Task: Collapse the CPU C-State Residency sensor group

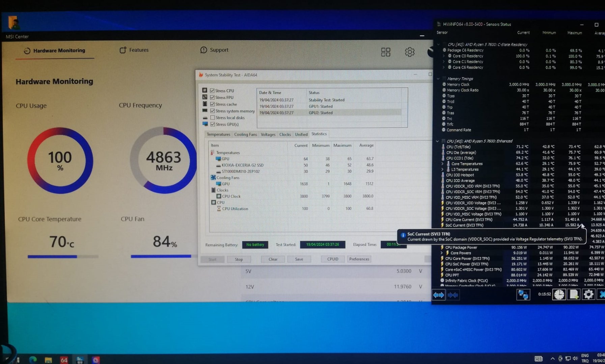Action: click(x=438, y=44)
